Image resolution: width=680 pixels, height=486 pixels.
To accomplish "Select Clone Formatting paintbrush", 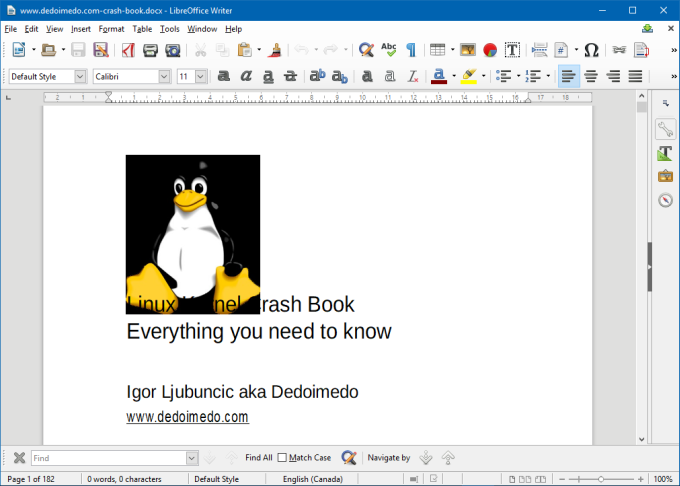I will coord(275,50).
